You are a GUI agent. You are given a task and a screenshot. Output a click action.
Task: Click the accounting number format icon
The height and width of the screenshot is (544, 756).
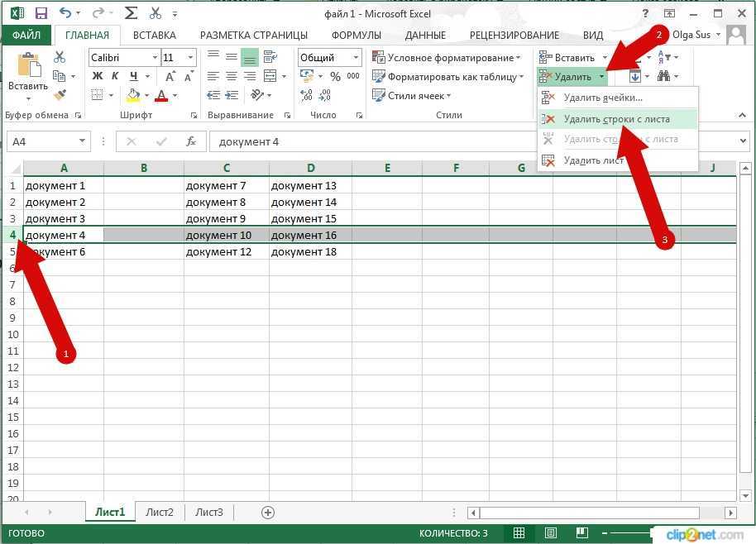pyautogui.click(x=307, y=76)
